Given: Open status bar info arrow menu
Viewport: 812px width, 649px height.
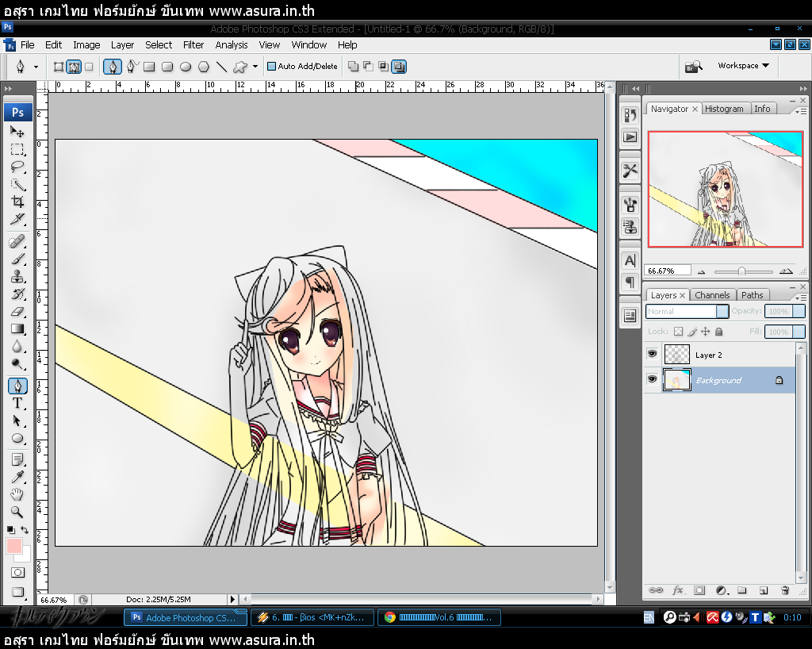Looking at the screenshot, I should [232, 599].
